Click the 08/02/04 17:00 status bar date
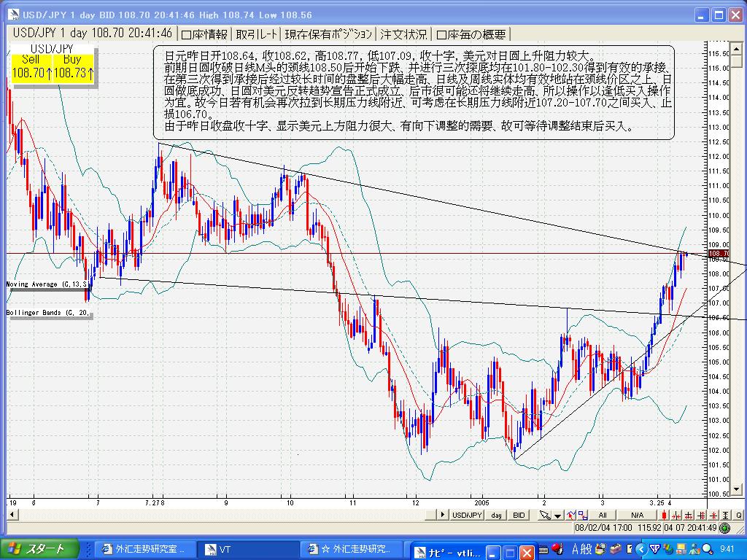 603,528
